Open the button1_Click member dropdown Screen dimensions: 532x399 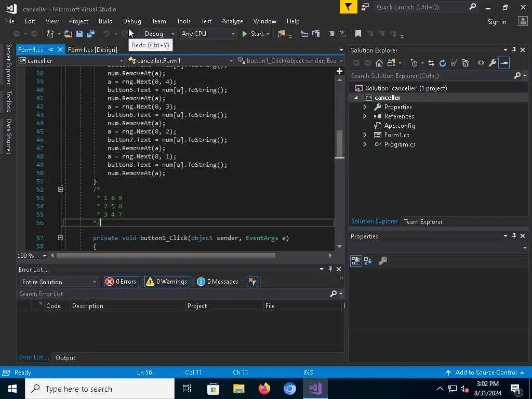point(290,61)
